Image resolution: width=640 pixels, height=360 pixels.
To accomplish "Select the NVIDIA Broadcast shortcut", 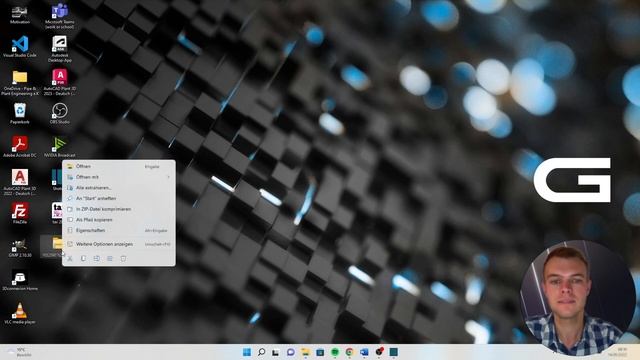I will click(x=60, y=147).
